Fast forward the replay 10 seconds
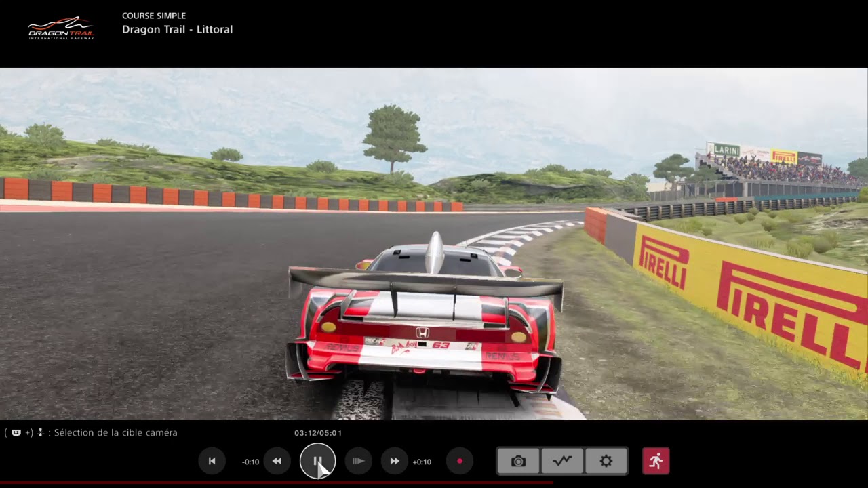The width and height of the screenshot is (868, 488). (x=395, y=461)
